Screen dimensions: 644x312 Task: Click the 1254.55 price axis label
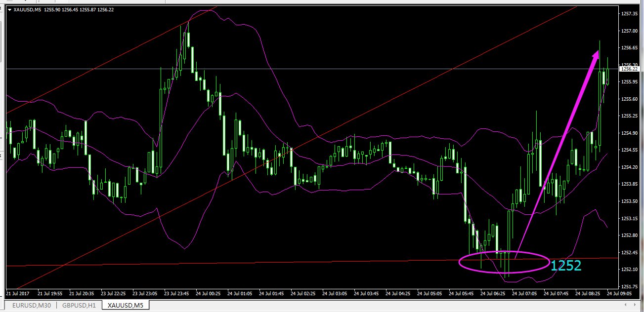(x=629, y=150)
